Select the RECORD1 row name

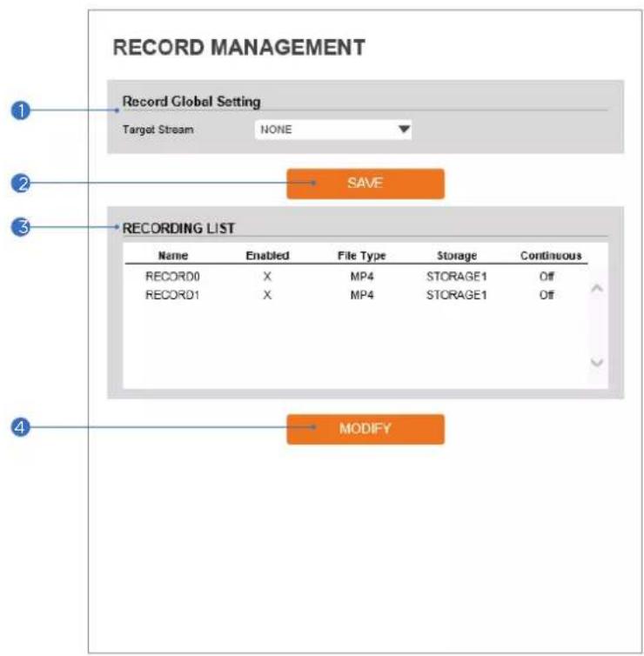(172, 295)
